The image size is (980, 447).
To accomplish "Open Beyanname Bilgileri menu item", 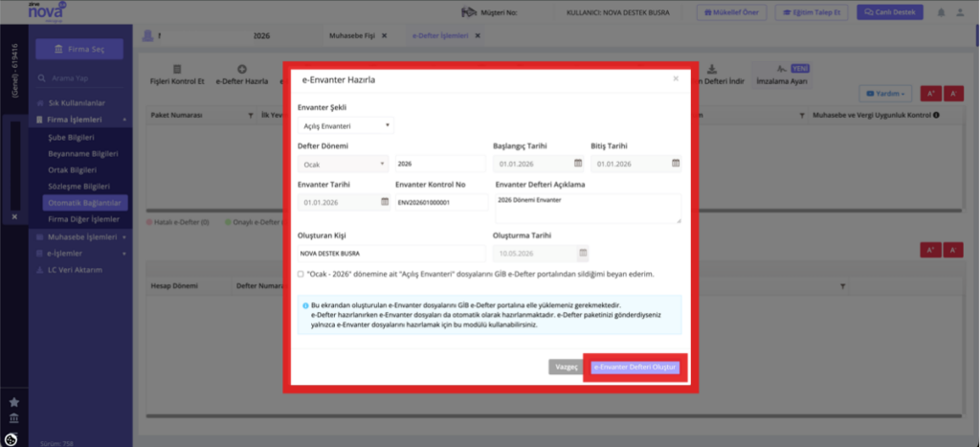I will (83, 153).
